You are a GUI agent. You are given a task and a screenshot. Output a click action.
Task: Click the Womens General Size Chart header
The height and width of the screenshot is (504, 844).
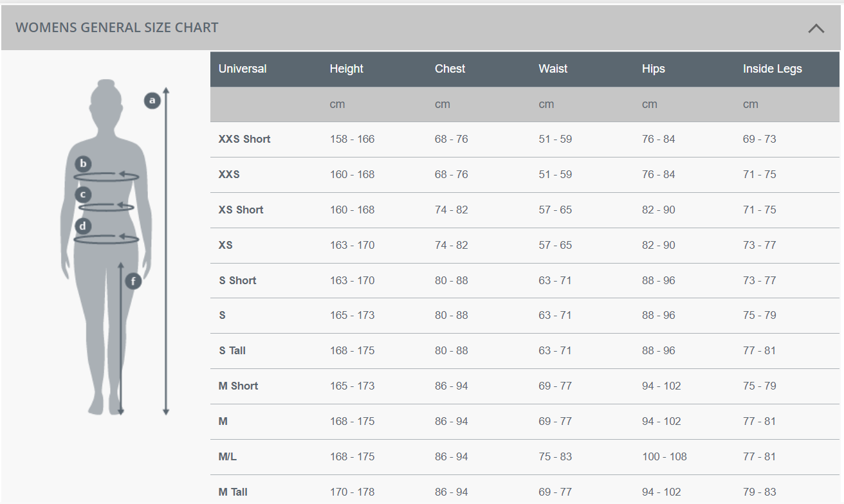coord(117,28)
